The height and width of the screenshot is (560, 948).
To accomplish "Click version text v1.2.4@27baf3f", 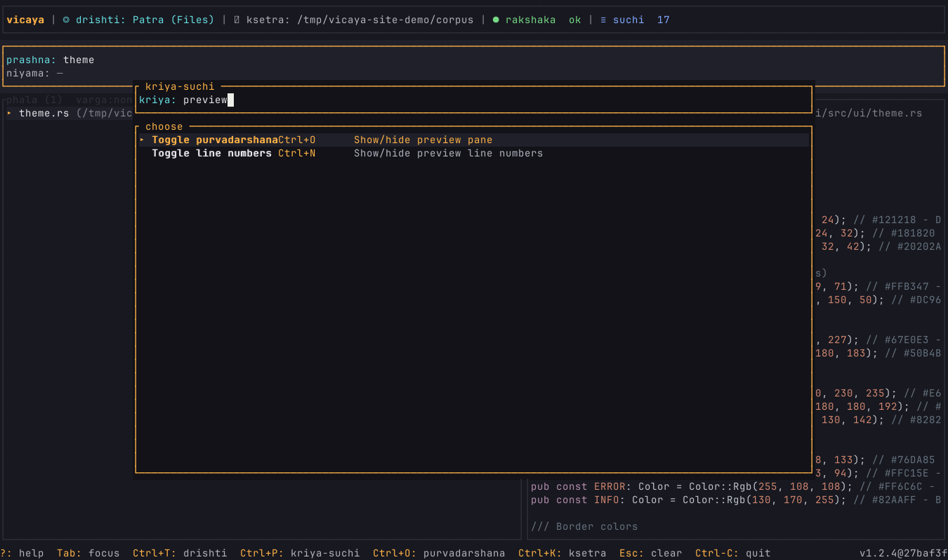I will pyautogui.click(x=904, y=553).
